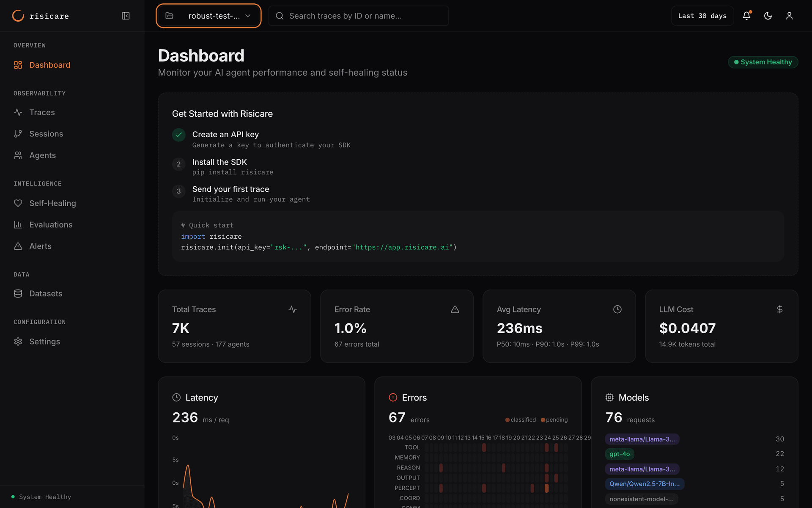
Task: Open Settings from the Configuration menu
Action: pyautogui.click(x=44, y=341)
